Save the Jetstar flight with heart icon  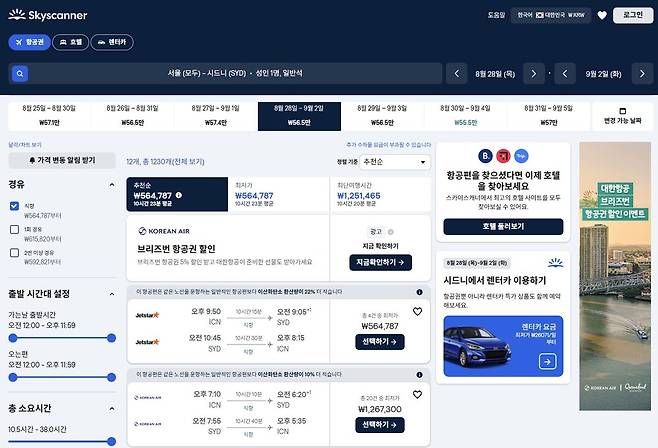click(x=417, y=312)
